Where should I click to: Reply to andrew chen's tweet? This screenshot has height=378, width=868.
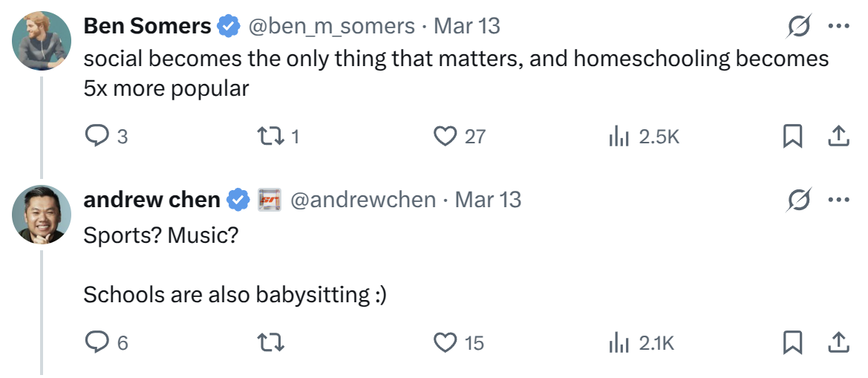pos(97,342)
